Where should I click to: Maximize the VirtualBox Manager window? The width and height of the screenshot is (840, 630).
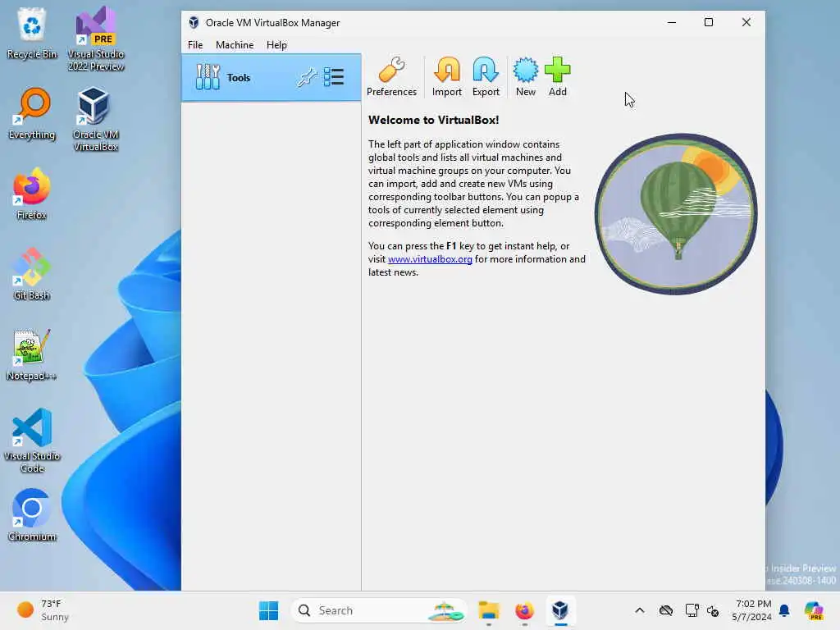click(708, 22)
